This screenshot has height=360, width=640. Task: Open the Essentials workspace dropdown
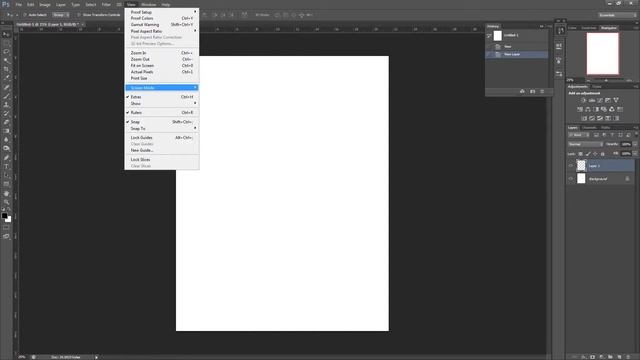tap(617, 15)
